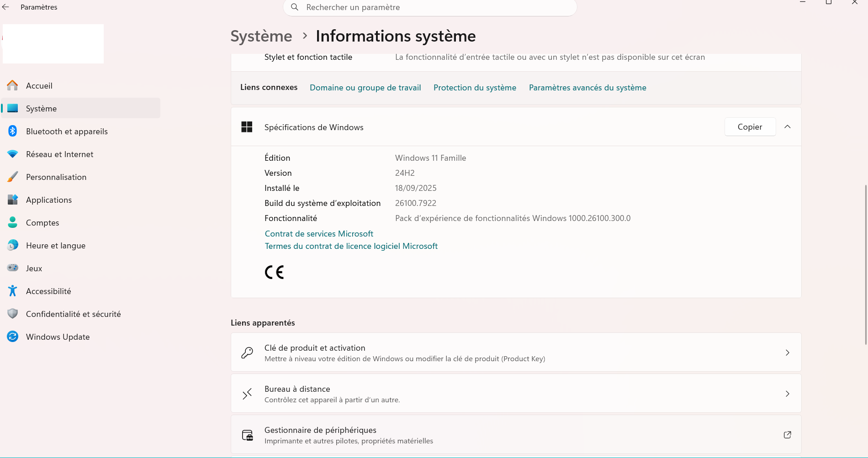This screenshot has height=458, width=868.
Task: Click the Heure et langue globe icon
Action: (13, 245)
